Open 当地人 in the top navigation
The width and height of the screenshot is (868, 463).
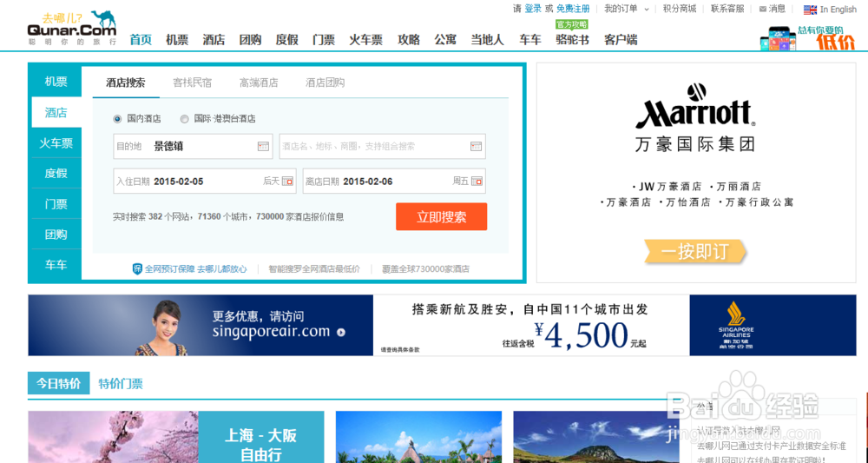click(487, 40)
